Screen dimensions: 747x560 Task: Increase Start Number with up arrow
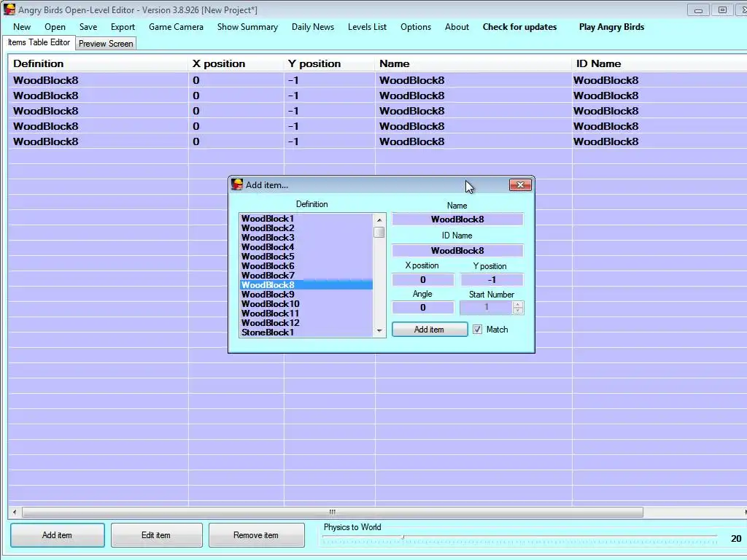(518, 304)
